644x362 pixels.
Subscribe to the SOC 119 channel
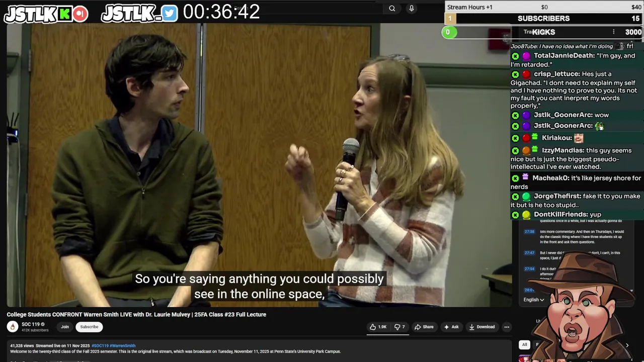(x=89, y=327)
